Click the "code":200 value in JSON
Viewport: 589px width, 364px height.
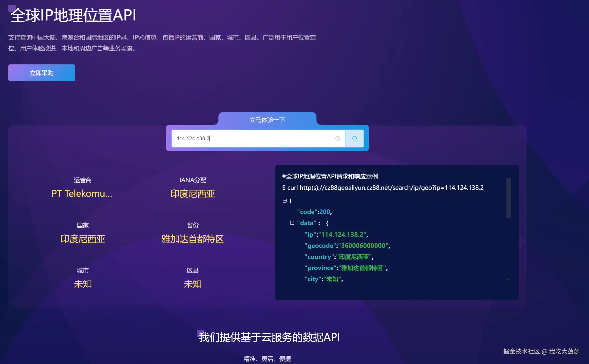point(313,212)
